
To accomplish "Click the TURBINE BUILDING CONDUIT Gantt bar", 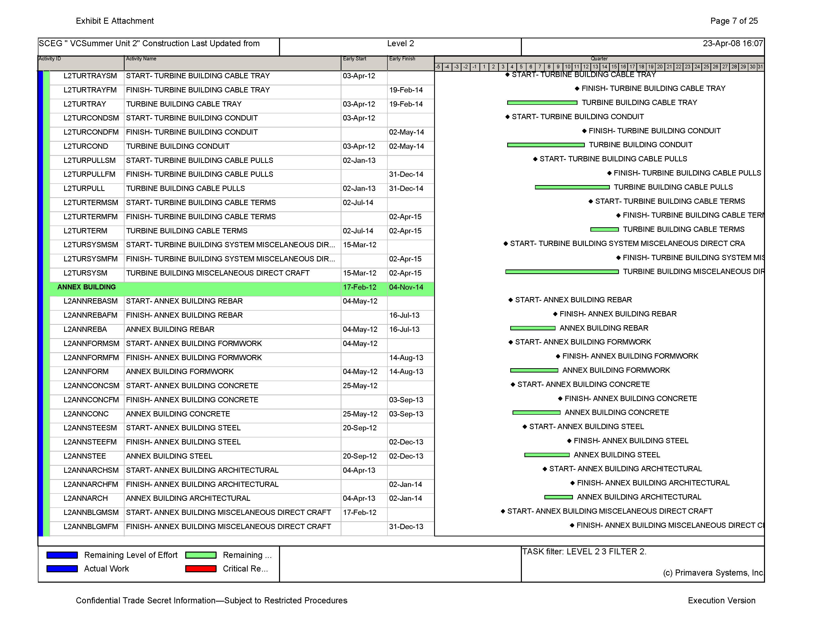I will coord(546,145).
